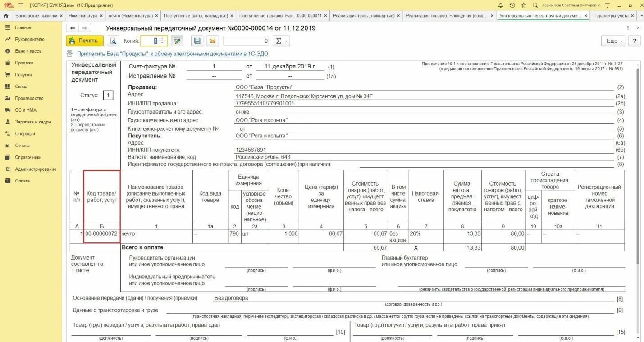644x342 pixels.
Task: Select seller name ООО "База "Продукты"
Action: (264, 87)
